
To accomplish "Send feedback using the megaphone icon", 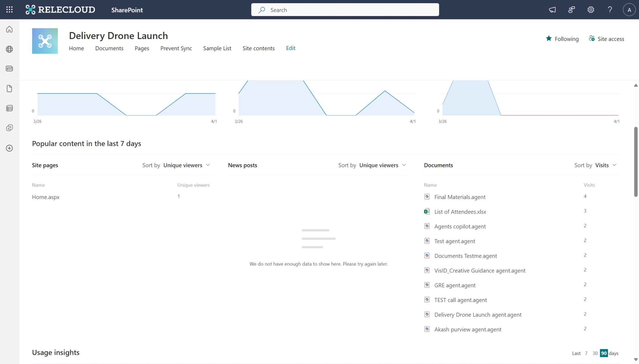I will click(x=552, y=10).
